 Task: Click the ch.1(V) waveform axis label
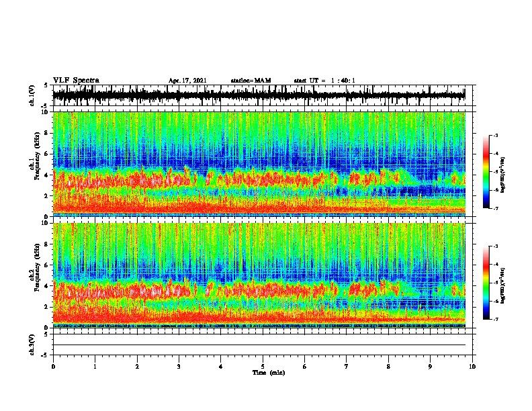(x=32, y=95)
